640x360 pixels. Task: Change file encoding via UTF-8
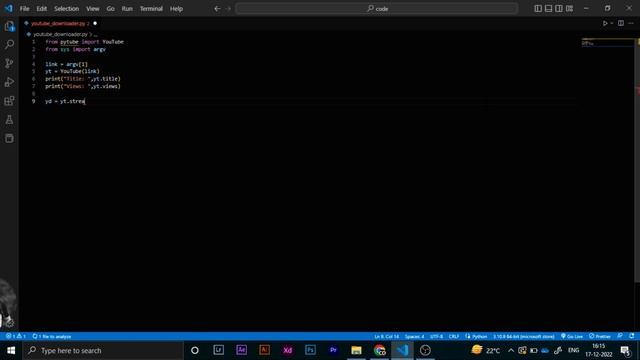click(436, 336)
